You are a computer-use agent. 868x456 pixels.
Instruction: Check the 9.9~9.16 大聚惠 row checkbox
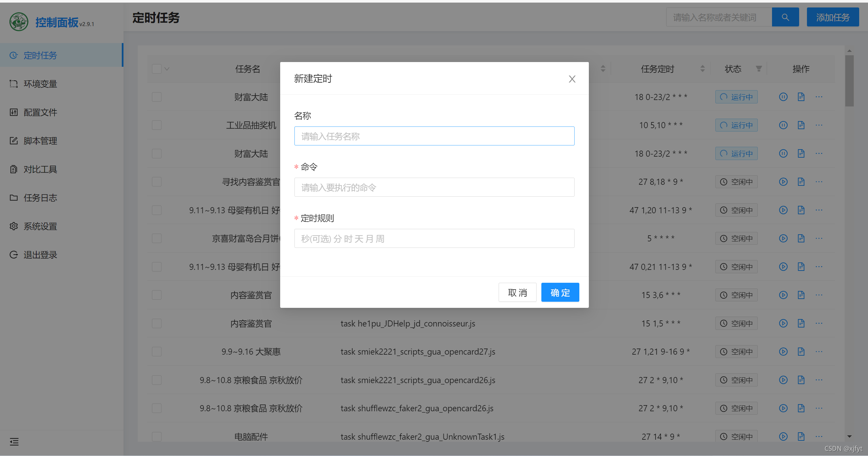point(157,352)
